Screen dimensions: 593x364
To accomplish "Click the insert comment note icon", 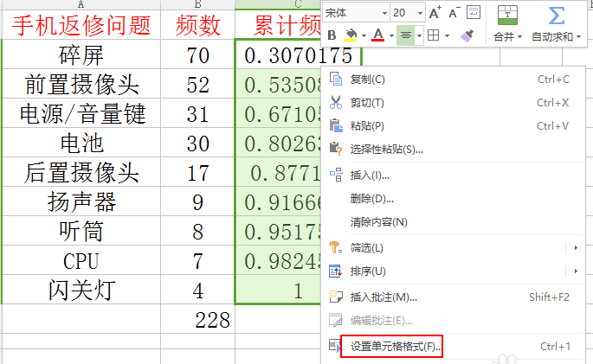I will click(335, 297).
